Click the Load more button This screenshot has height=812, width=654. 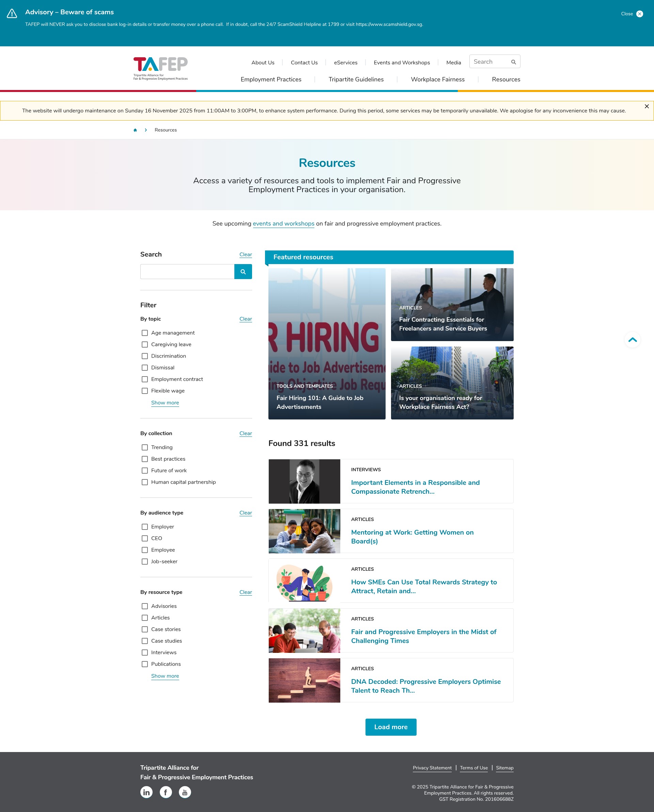tap(391, 727)
